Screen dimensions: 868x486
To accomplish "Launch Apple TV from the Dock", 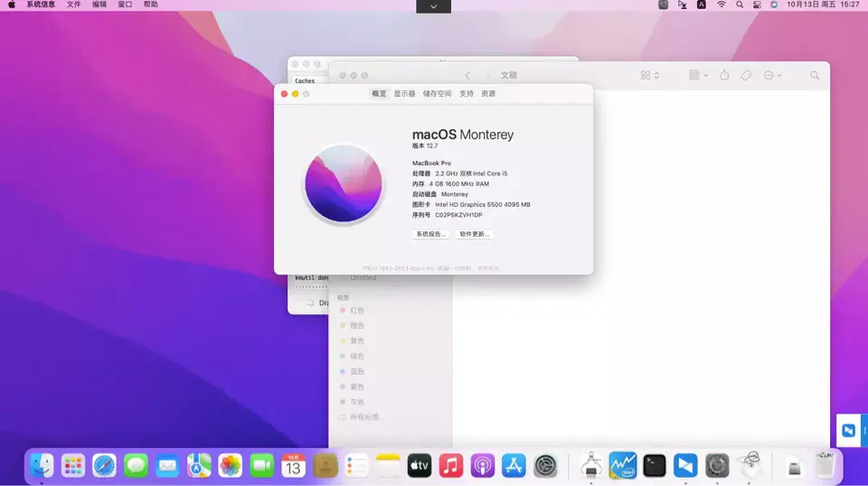I will coord(420,465).
